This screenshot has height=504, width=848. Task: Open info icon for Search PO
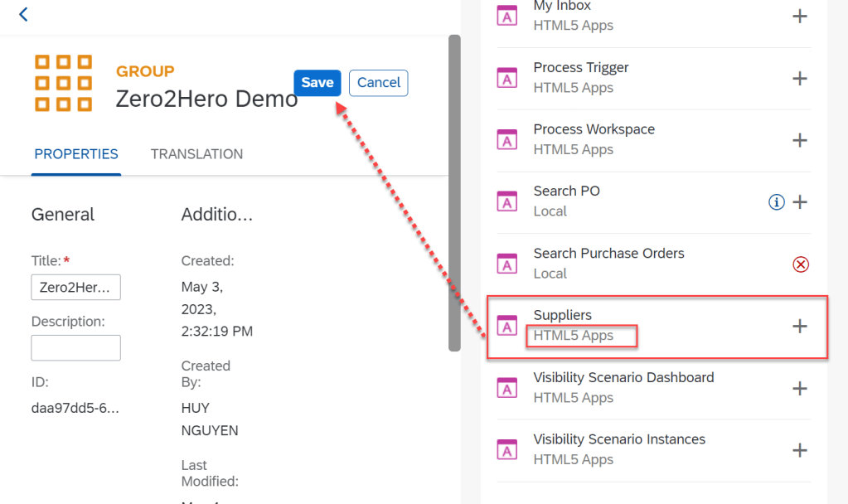pos(776,202)
